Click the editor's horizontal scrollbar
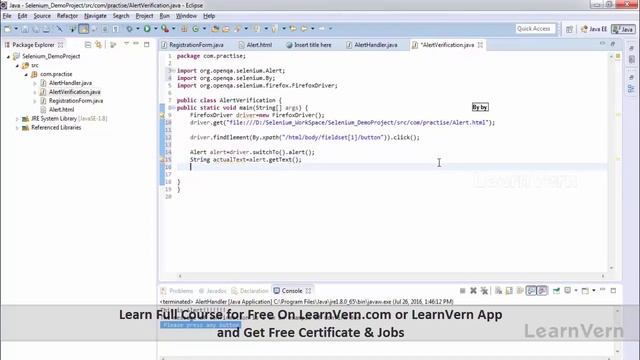 [391, 276]
